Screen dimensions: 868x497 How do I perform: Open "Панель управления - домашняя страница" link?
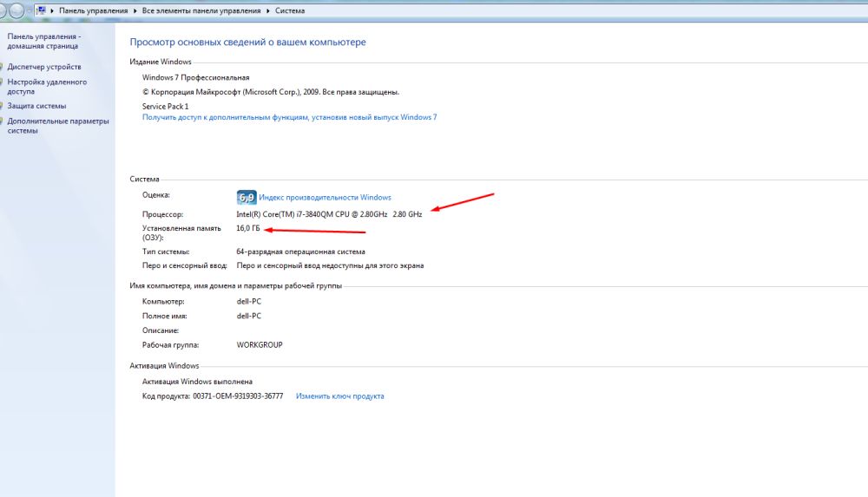point(43,41)
